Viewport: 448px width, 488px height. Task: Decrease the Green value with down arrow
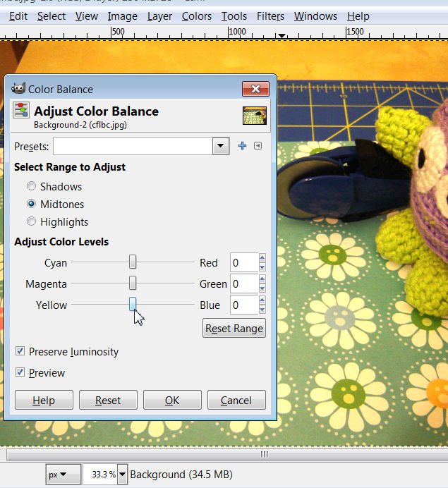click(x=262, y=288)
